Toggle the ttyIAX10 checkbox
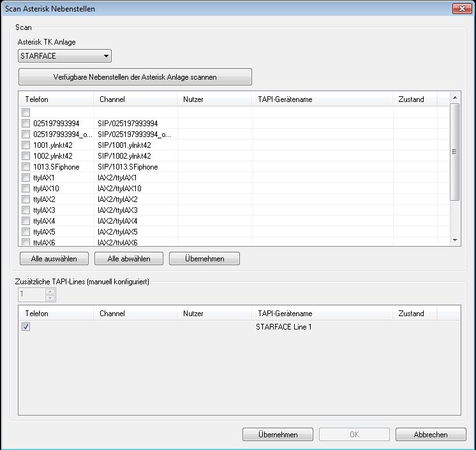This screenshot has width=476, height=450. point(26,188)
